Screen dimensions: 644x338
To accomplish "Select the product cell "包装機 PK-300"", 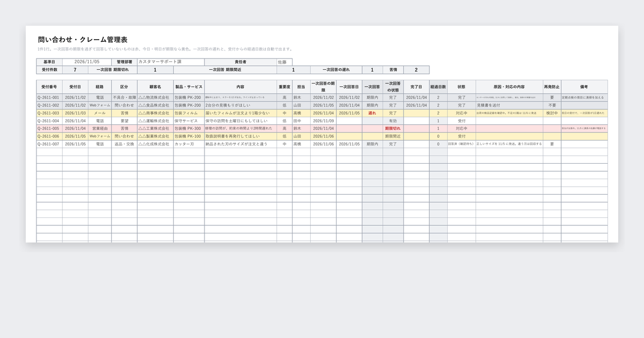I will click(188, 129).
